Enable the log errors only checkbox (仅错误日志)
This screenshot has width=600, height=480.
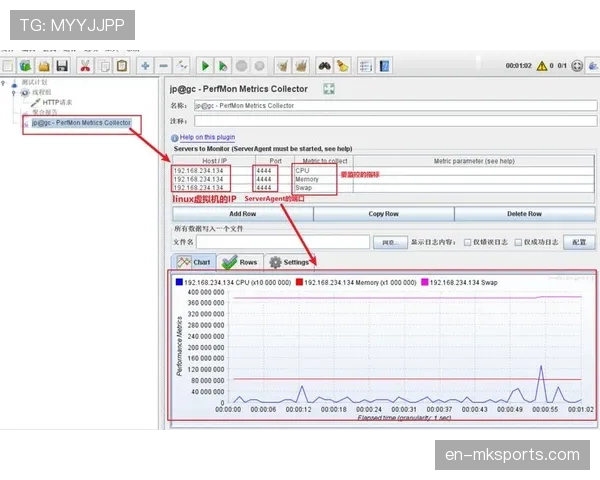(x=469, y=242)
